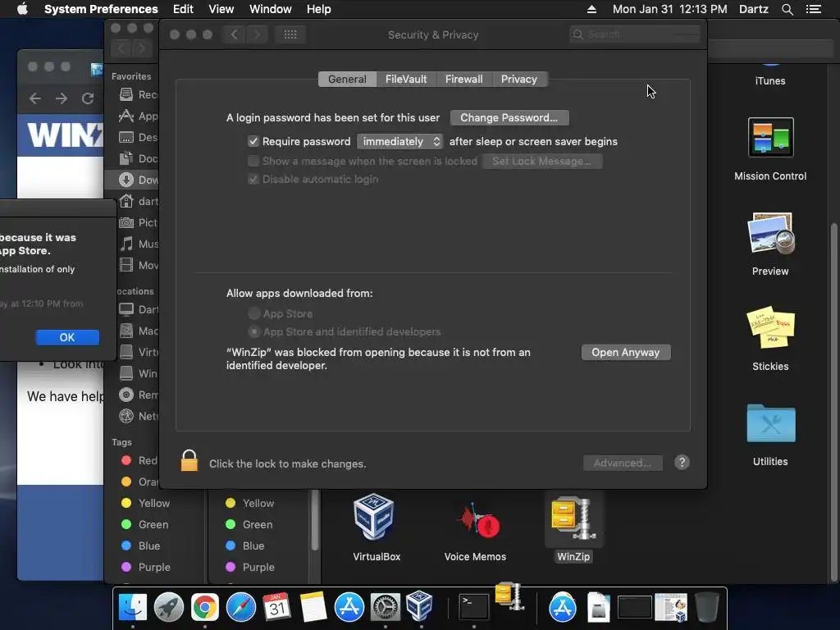Click the eject icon in the menu bar
This screenshot has height=630, width=840.
[591, 9]
